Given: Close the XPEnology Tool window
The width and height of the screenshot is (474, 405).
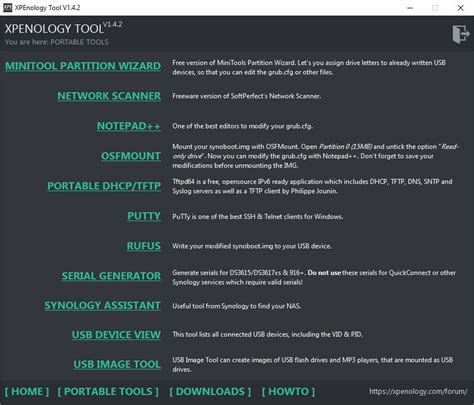Looking at the screenshot, I should click(x=461, y=8).
